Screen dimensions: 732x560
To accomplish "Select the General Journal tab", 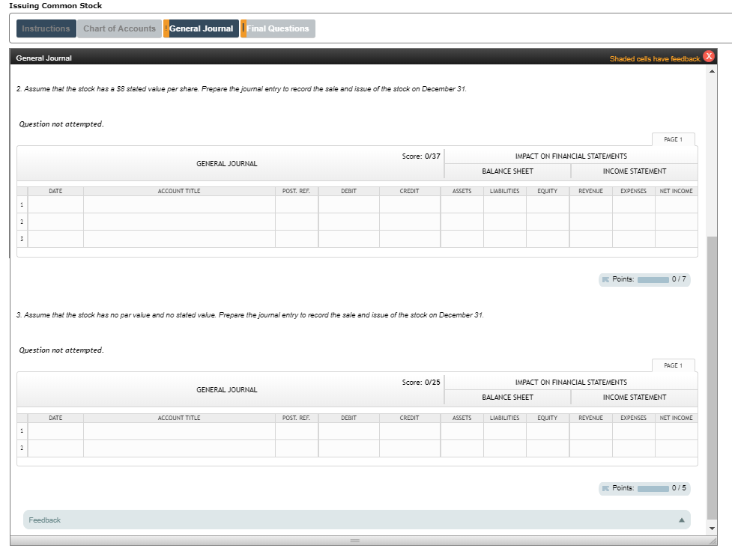I will pyautogui.click(x=202, y=28).
